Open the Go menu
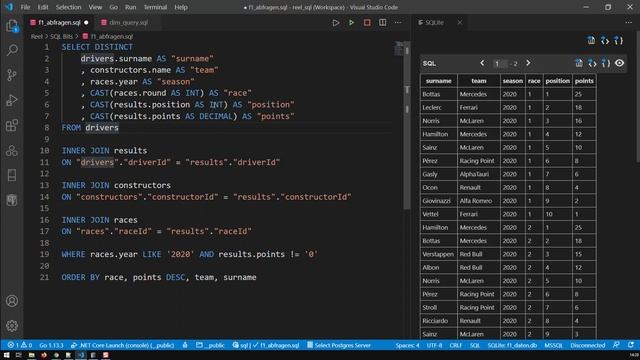This screenshot has height=360, width=640. point(113,7)
